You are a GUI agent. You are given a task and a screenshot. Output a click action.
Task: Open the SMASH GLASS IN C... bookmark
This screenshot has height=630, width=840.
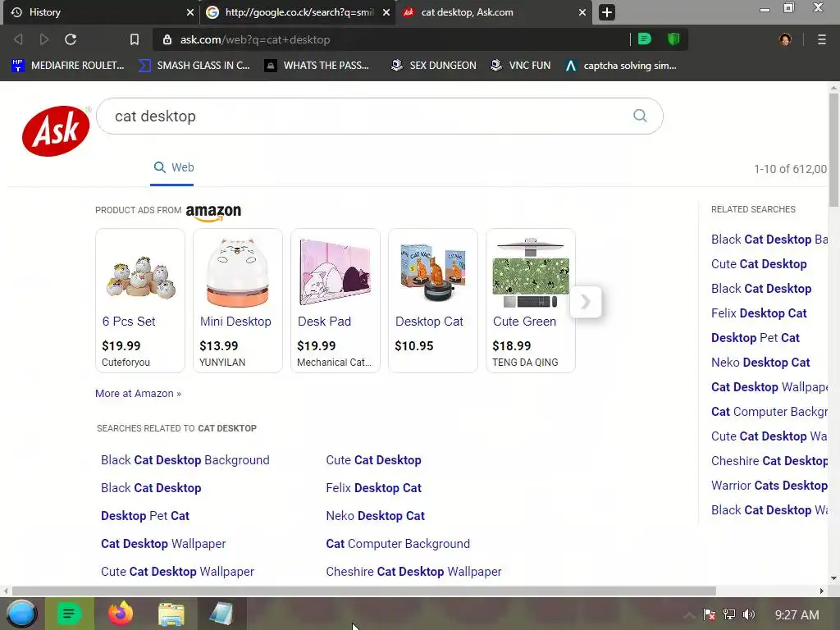[194, 66]
